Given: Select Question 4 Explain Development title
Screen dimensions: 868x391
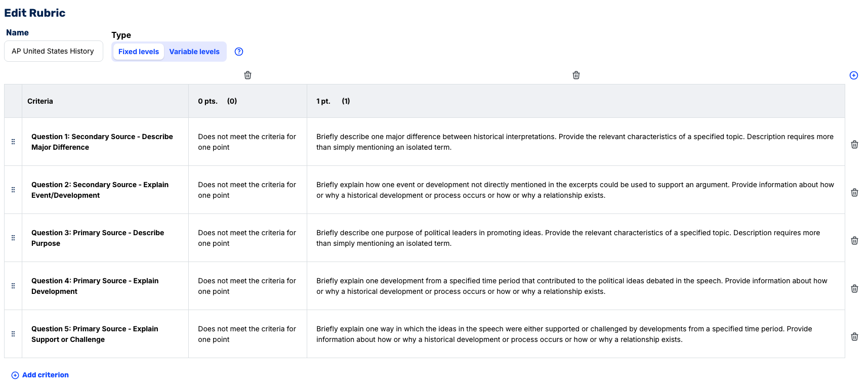Looking at the screenshot, I should coord(95,286).
